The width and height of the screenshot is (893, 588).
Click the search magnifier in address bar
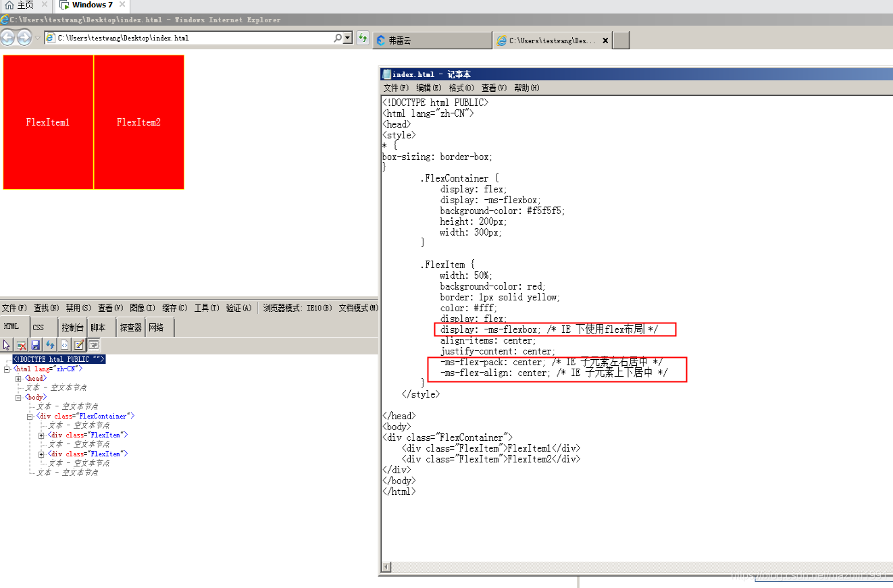click(x=338, y=38)
